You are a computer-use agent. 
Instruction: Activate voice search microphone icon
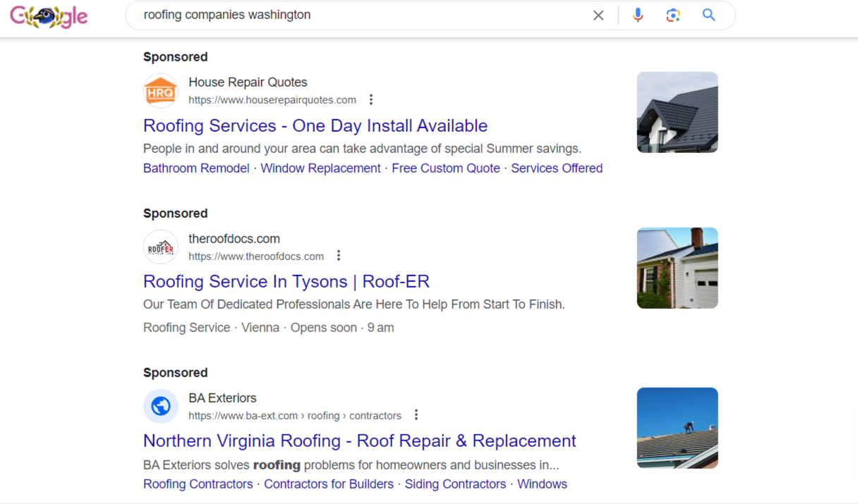click(x=638, y=15)
